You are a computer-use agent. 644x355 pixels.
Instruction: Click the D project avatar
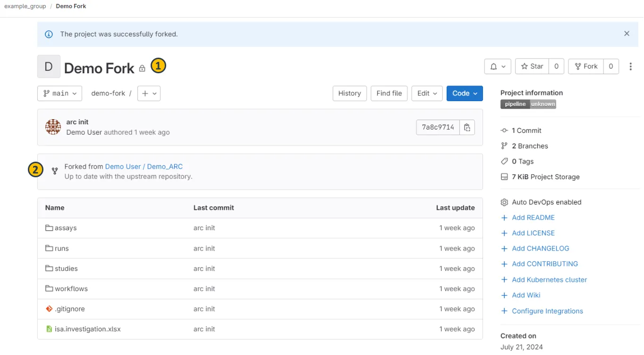pos(49,67)
